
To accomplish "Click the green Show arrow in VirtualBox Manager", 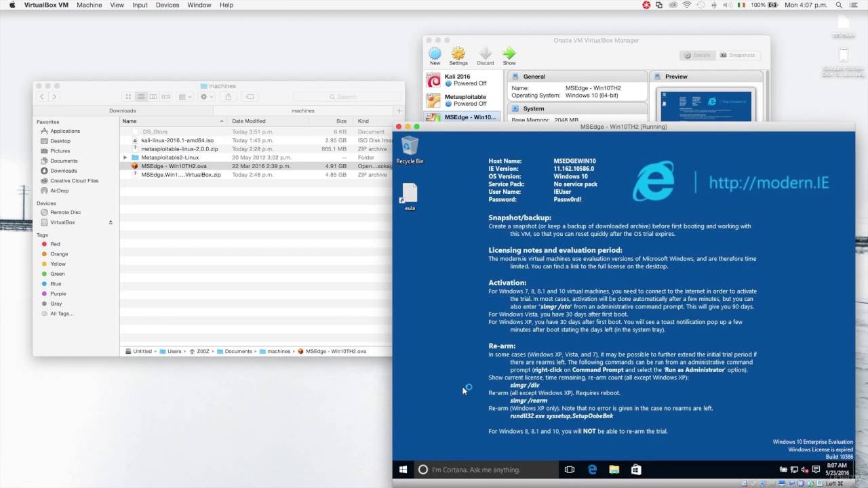I will click(509, 54).
